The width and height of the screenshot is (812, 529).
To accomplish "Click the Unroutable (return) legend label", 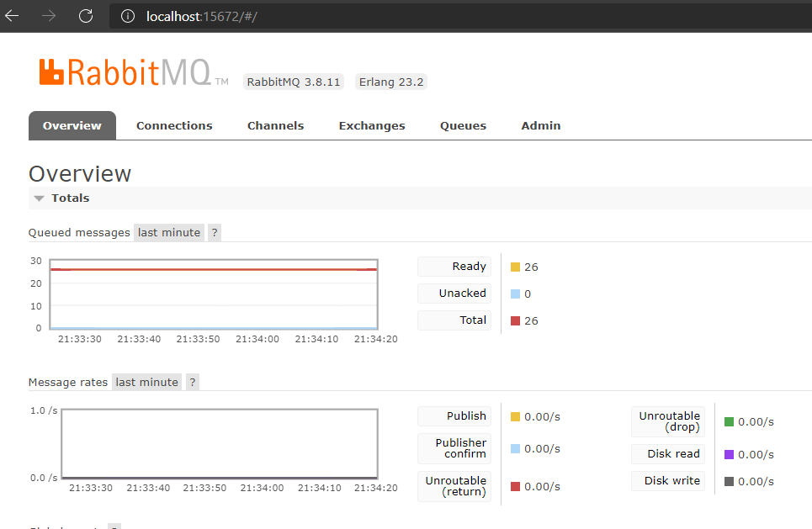I will pos(454,486).
